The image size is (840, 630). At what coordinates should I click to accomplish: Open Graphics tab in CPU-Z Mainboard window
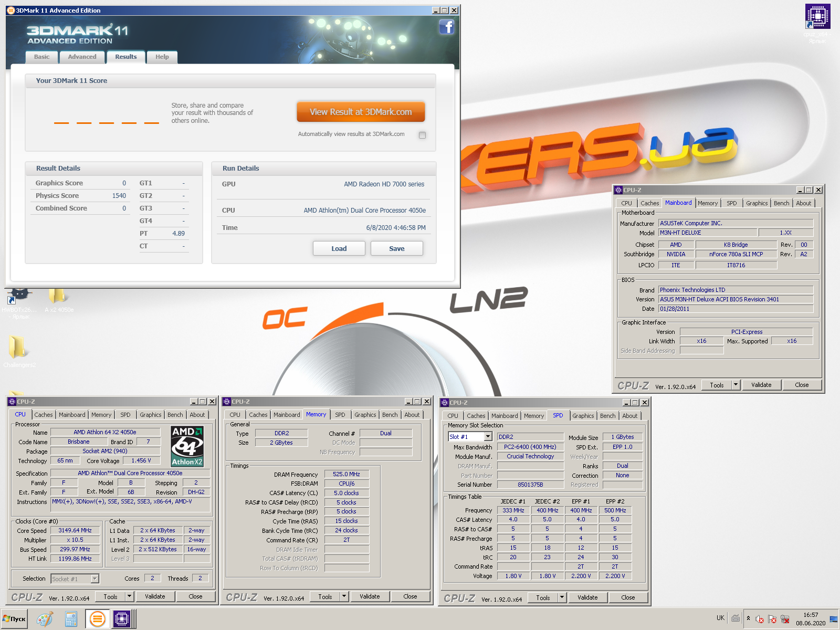coord(757,203)
